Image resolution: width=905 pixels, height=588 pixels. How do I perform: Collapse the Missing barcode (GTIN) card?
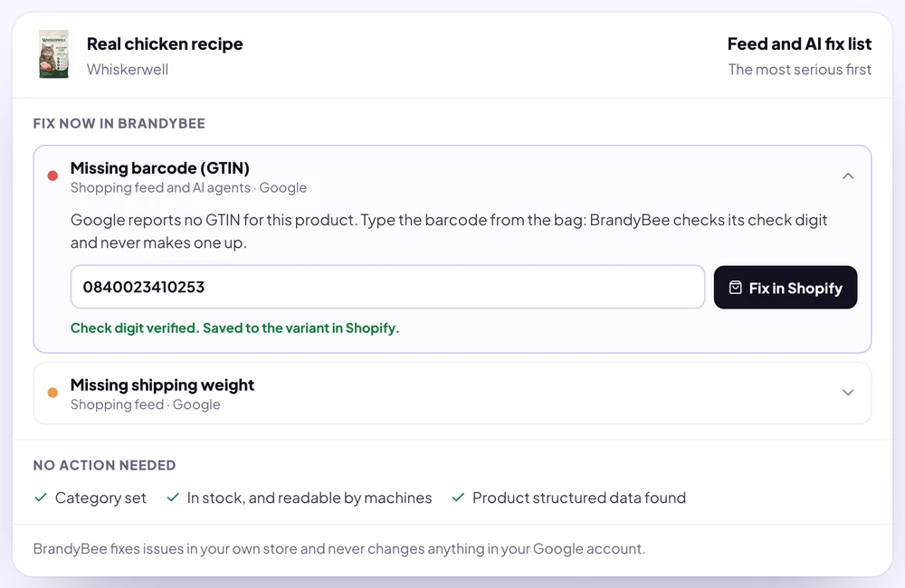click(847, 176)
